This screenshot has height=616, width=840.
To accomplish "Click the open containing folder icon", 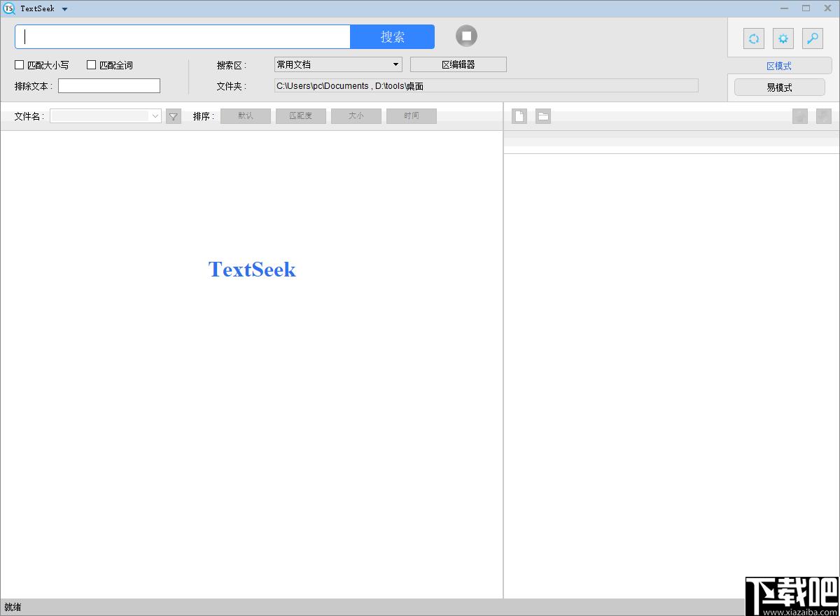I will coord(543,116).
